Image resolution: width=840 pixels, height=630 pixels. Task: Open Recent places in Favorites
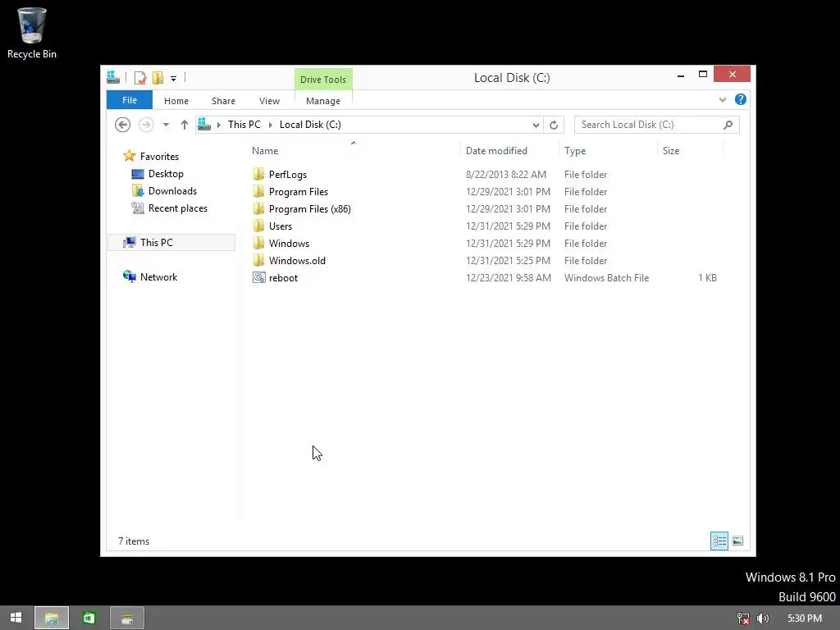(x=177, y=208)
